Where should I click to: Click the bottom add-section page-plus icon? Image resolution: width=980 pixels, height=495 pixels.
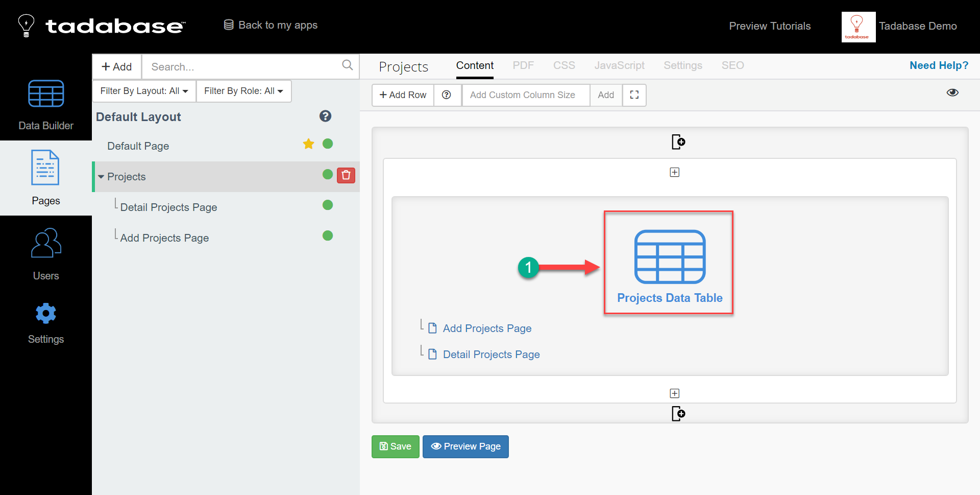click(x=678, y=413)
